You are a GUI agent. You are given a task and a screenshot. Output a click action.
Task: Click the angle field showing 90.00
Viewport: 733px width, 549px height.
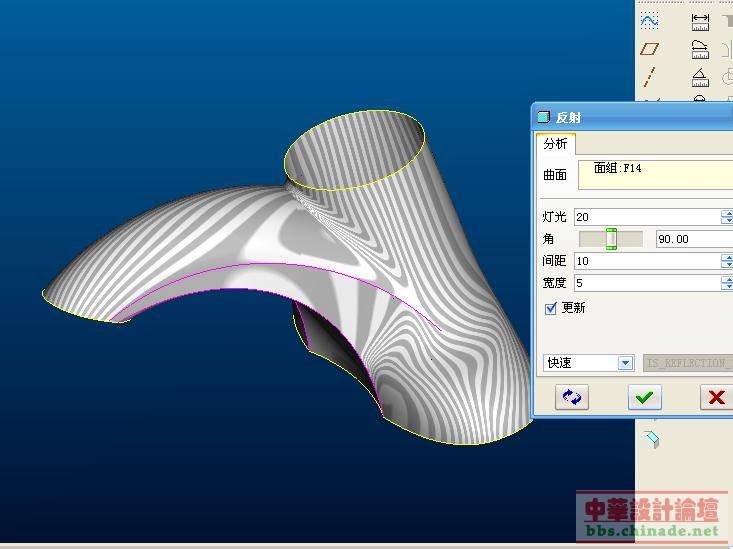point(694,239)
